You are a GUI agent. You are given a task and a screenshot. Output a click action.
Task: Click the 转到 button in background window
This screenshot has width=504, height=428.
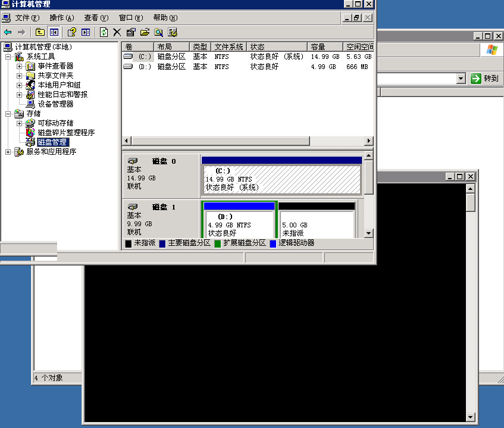coord(485,79)
